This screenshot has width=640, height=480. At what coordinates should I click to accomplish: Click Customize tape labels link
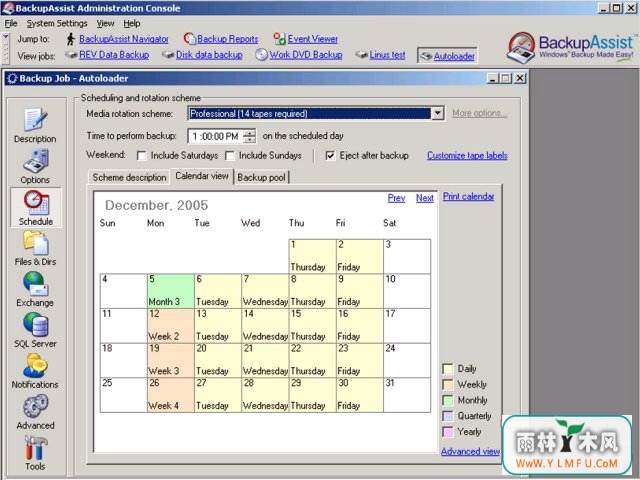[467, 156]
